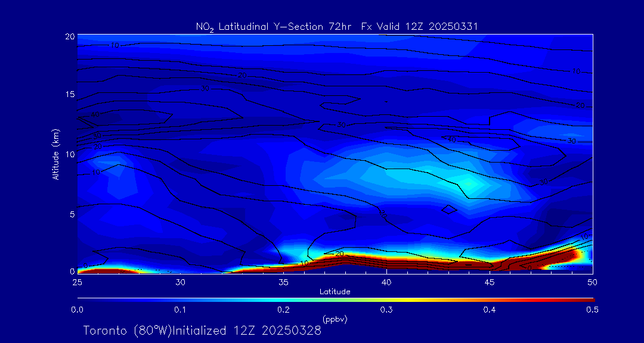Screen dimensions: 644x343
Task: Select colorbar scale value '0.4'
Action: (x=490, y=310)
